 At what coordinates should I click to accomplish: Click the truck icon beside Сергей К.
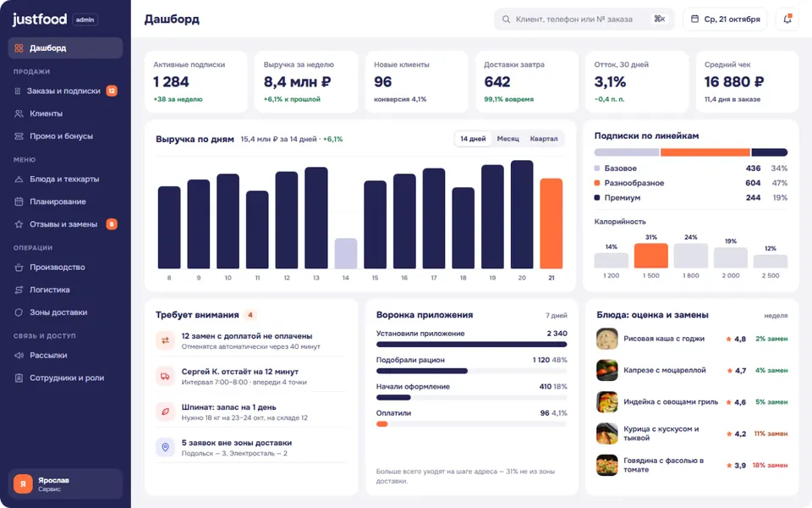pyautogui.click(x=165, y=376)
